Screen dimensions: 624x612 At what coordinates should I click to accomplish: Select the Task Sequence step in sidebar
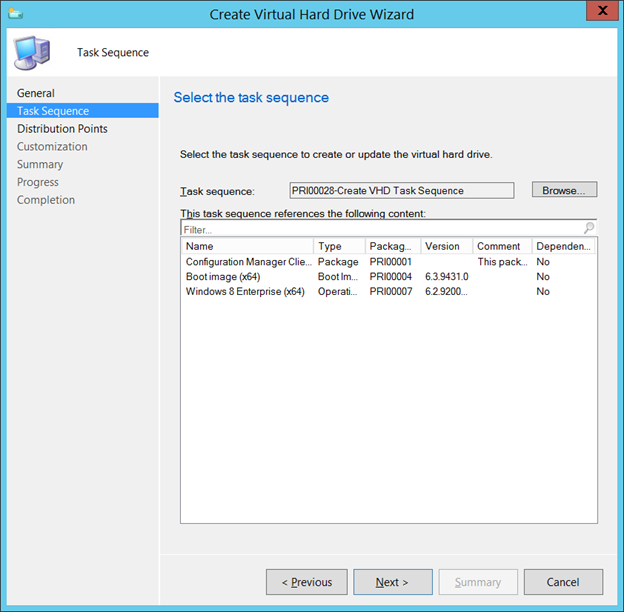click(53, 111)
